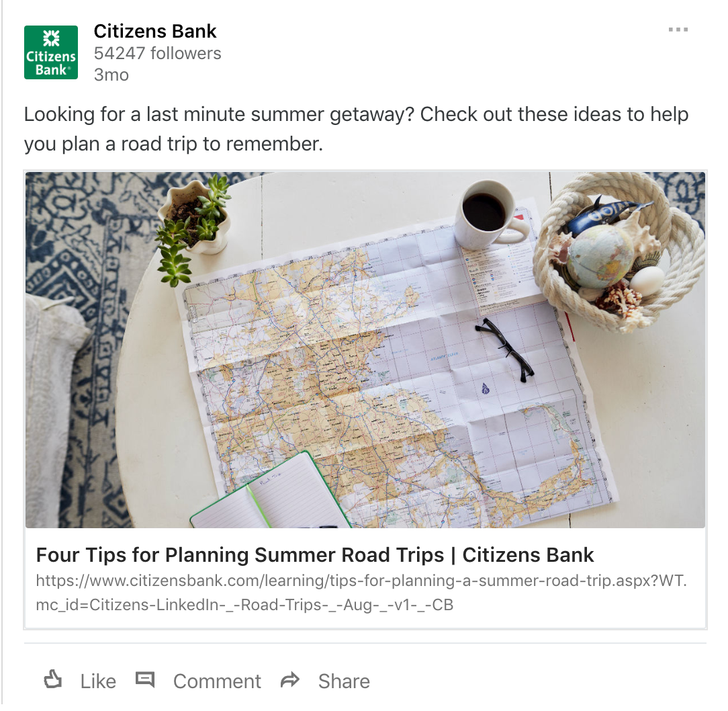The height and width of the screenshot is (711, 728).
Task: Click the 54247 followers count
Action: tap(157, 54)
